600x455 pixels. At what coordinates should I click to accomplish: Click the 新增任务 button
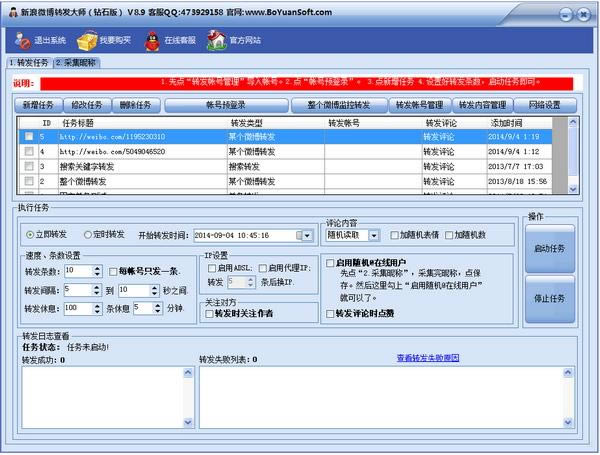coord(38,105)
